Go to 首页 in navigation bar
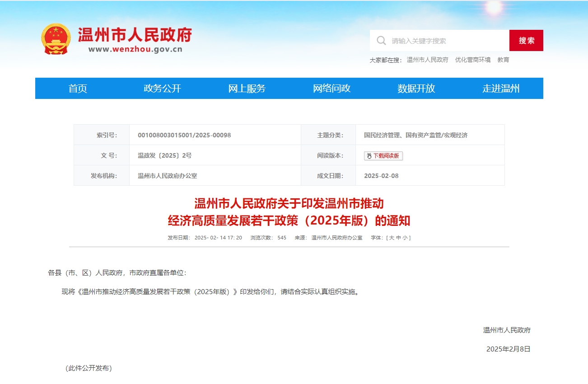This screenshot has height=384, width=588. click(x=78, y=89)
